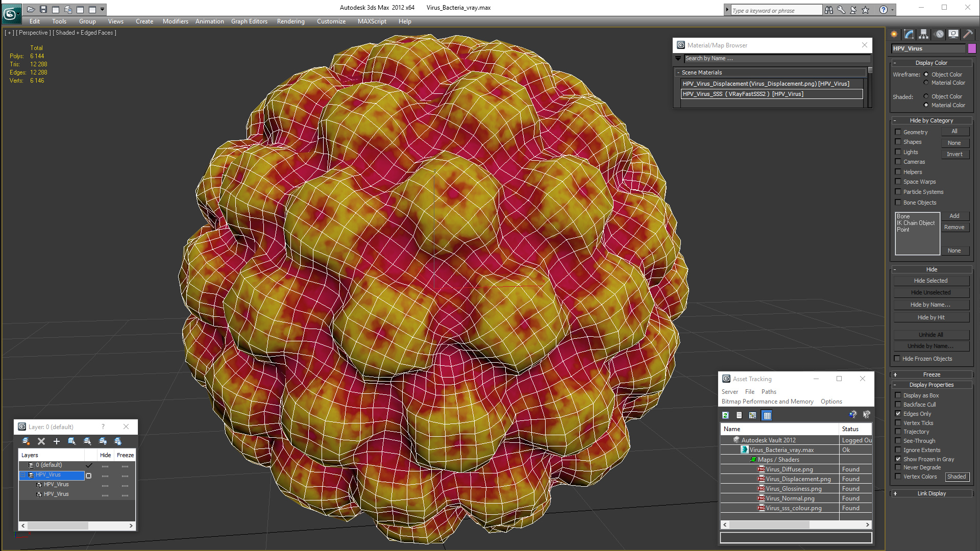Collapse the Display Color rollout
Viewport: 980px width, 551px height.
[932, 63]
